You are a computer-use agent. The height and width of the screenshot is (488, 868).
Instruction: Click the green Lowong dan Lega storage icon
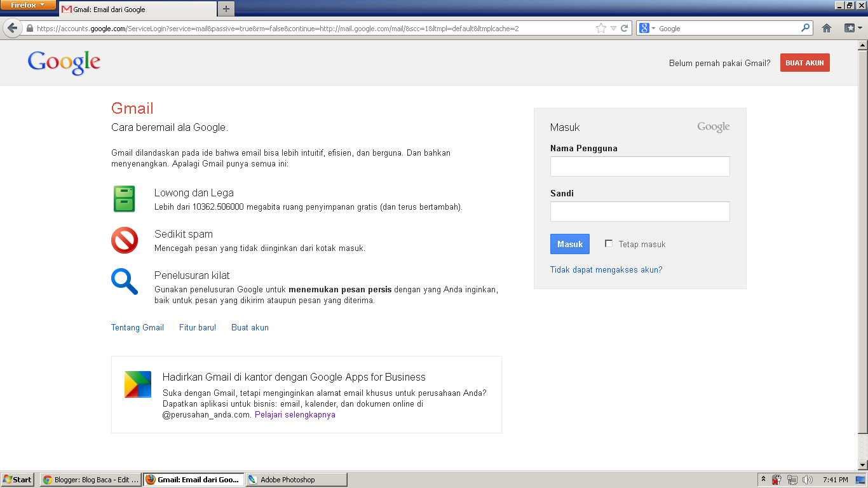click(x=125, y=199)
